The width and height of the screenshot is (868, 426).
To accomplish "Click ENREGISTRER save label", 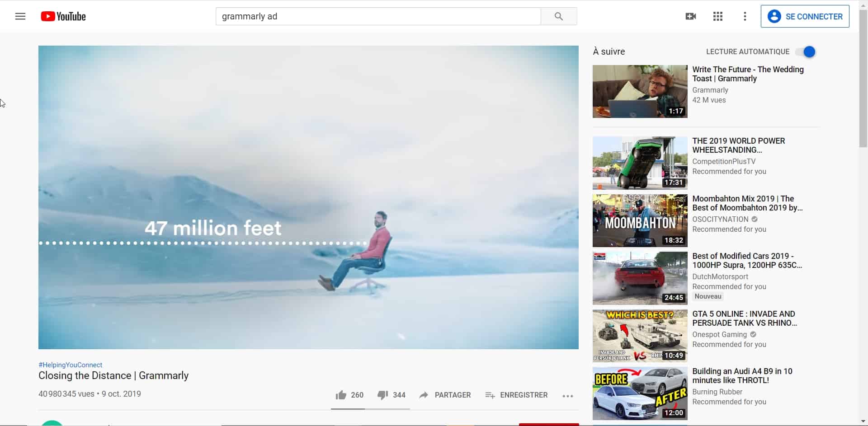I will (x=524, y=395).
